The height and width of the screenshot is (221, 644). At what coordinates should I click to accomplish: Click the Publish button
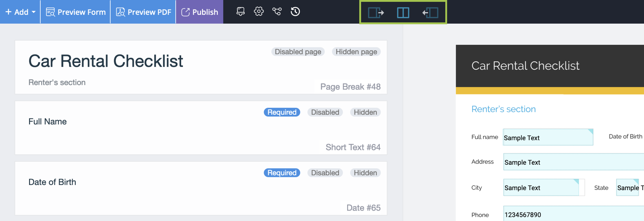click(x=200, y=12)
